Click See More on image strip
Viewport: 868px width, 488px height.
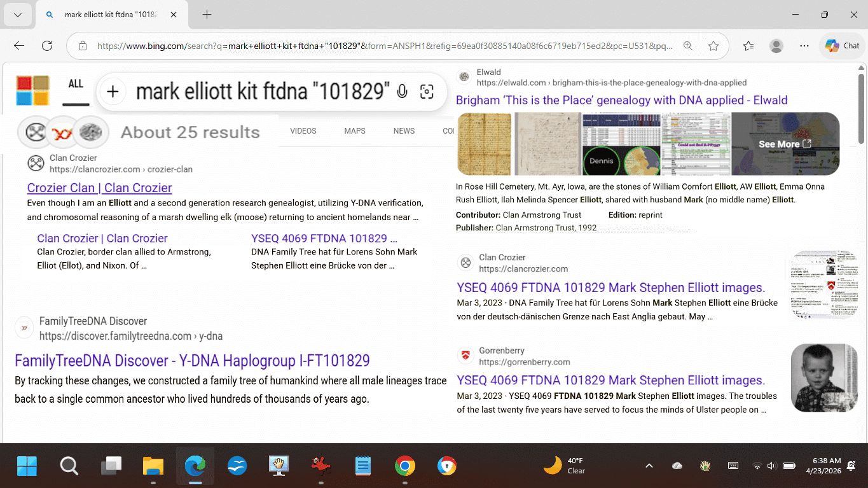click(784, 144)
